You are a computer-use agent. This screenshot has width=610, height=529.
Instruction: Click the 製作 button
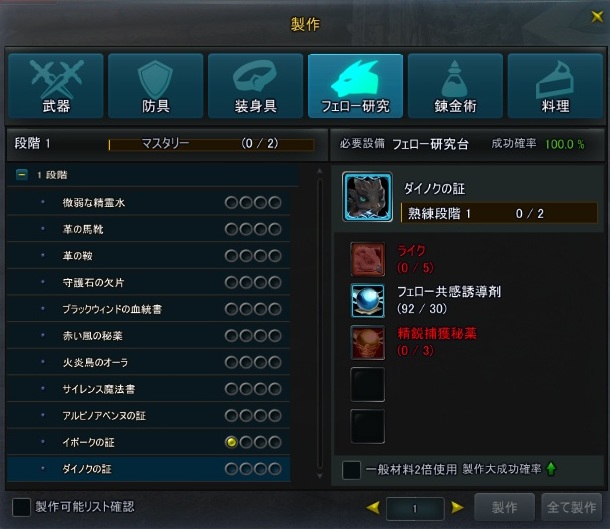504,507
